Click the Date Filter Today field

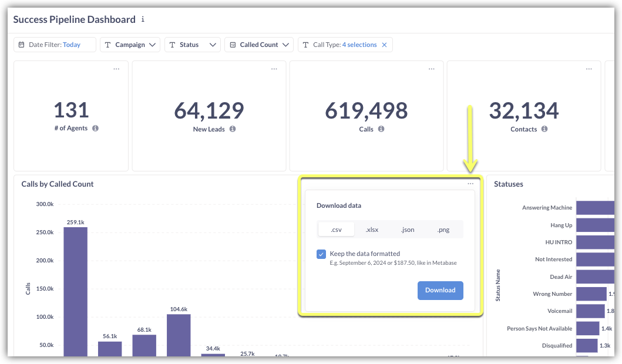point(55,45)
